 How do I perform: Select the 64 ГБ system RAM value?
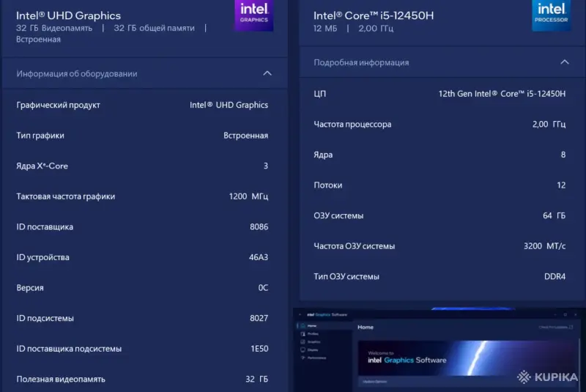554,215
